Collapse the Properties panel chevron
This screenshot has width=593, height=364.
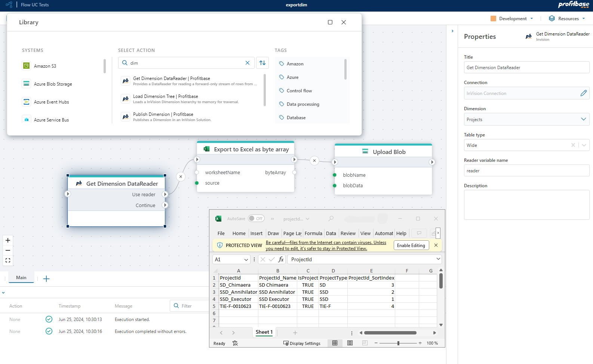tap(452, 31)
